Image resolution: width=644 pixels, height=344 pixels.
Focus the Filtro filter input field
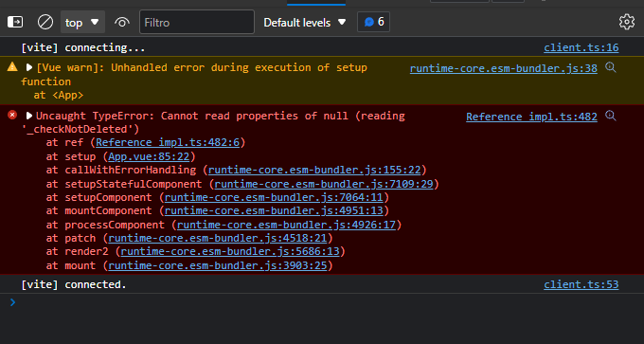pos(197,22)
